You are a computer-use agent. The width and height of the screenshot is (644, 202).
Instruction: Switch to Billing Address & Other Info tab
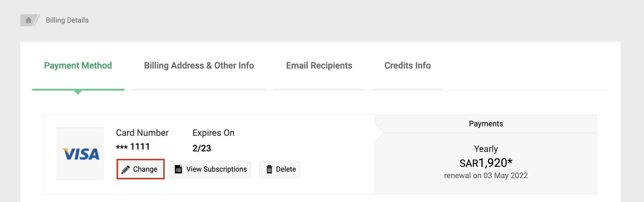coord(199,66)
